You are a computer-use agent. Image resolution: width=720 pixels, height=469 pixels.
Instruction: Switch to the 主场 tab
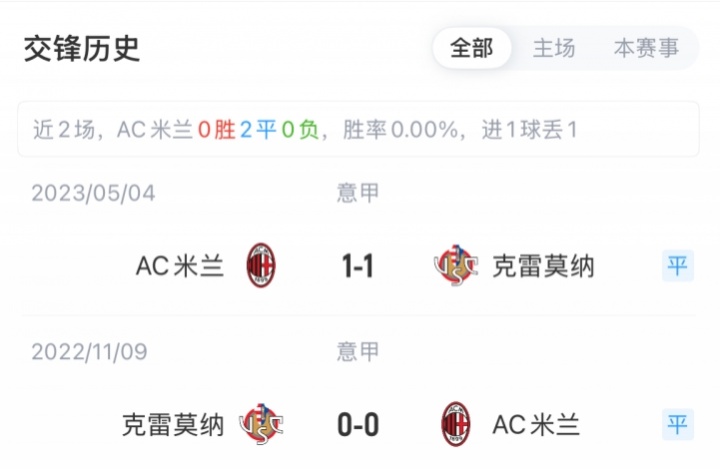click(554, 48)
